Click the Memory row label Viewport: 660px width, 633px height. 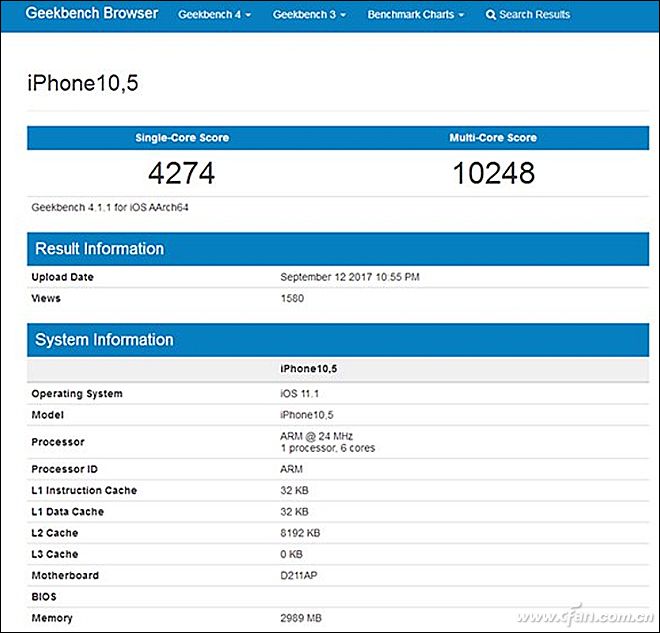pyautogui.click(x=52, y=618)
